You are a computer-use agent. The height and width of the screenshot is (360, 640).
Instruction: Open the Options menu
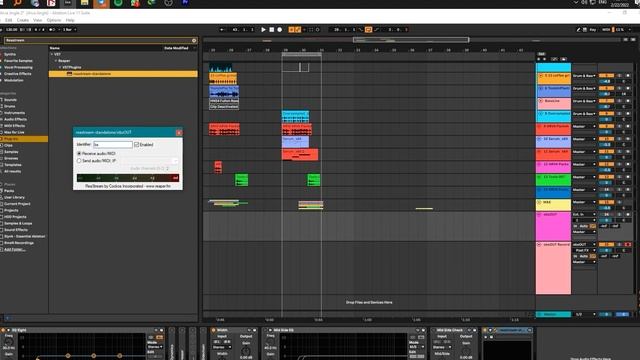click(54, 20)
